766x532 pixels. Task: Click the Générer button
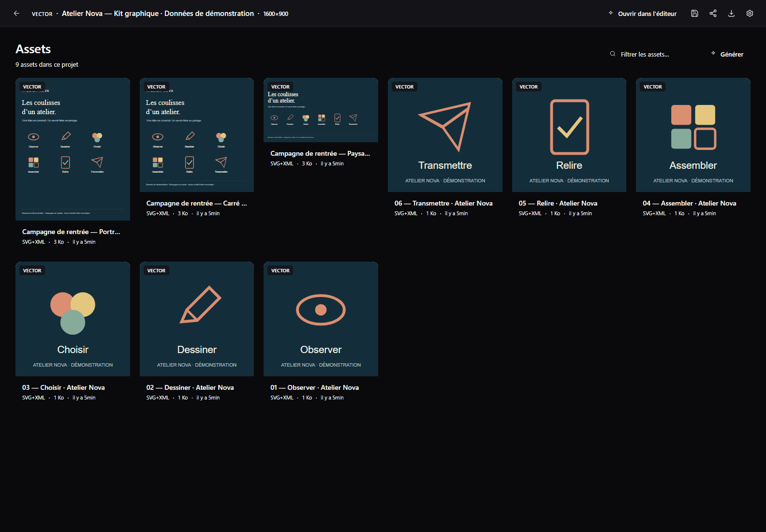pyautogui.click(x=727, y=54)
